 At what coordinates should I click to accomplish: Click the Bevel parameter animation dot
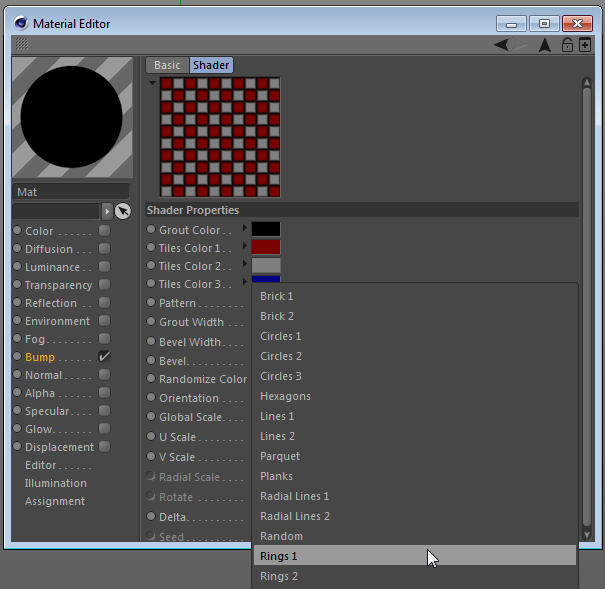pos(151,360)
